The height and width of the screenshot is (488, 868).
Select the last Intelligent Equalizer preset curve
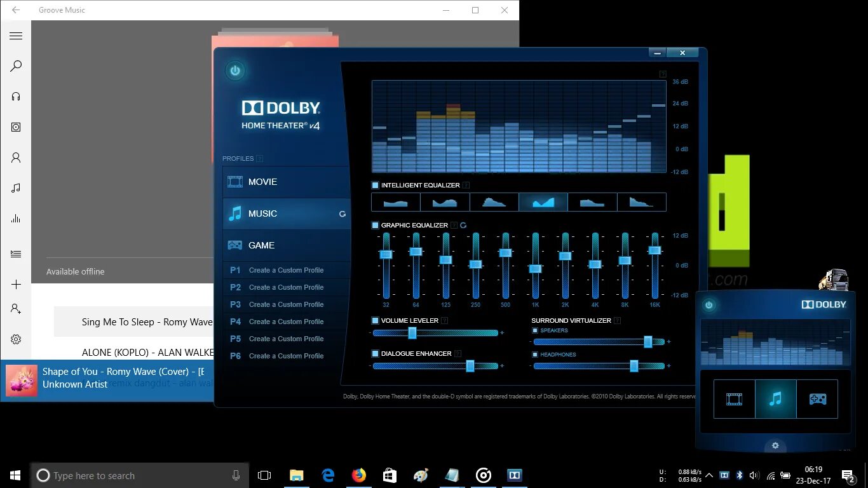pos(642,202)
